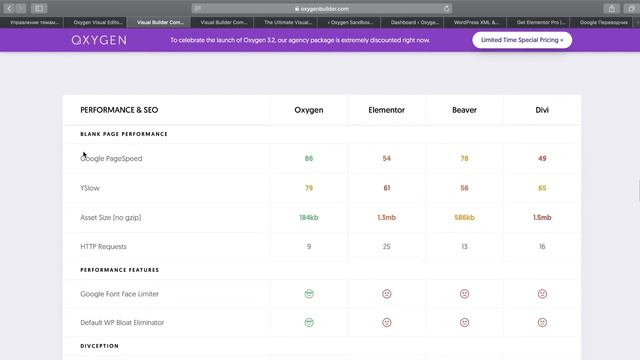Click the oxygenbuilder.com address bar

click(x=322, y=8)
